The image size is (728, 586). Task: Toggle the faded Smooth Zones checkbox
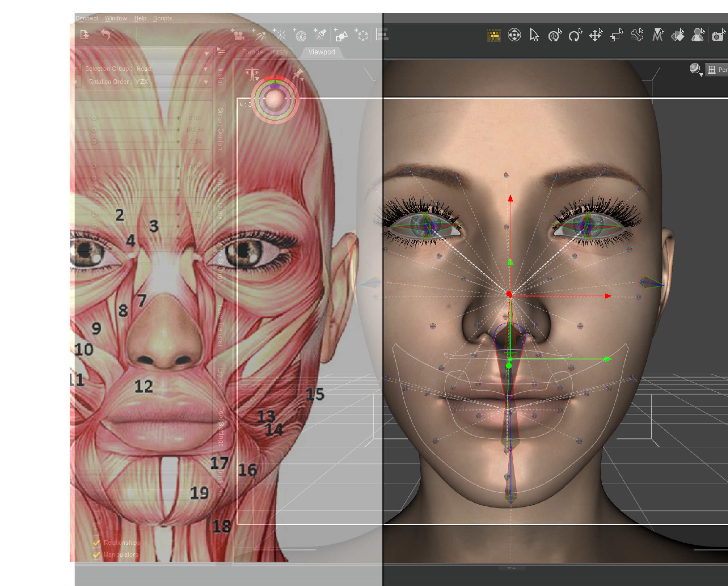[97, 531]
